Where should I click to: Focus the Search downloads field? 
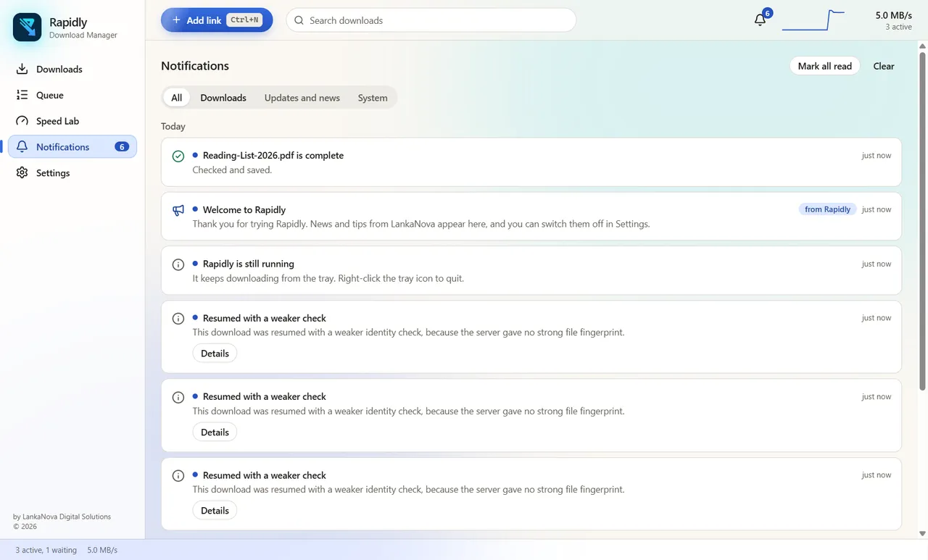tap(431, 20)
